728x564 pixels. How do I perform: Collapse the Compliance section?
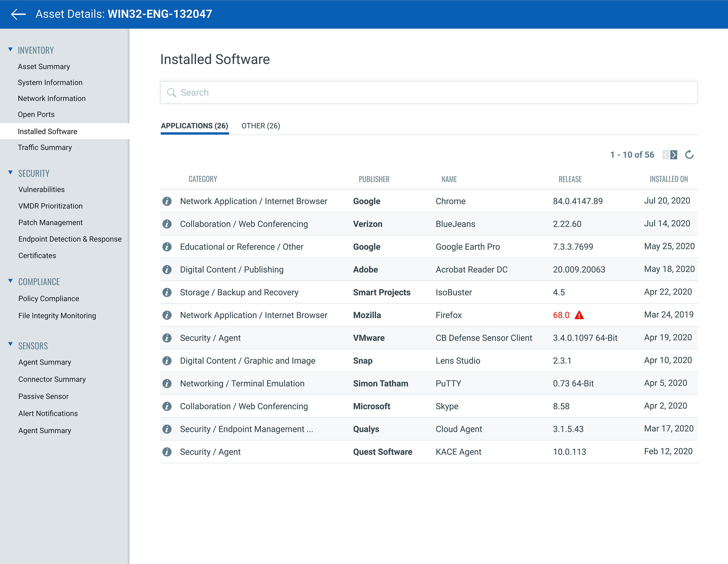11,281
